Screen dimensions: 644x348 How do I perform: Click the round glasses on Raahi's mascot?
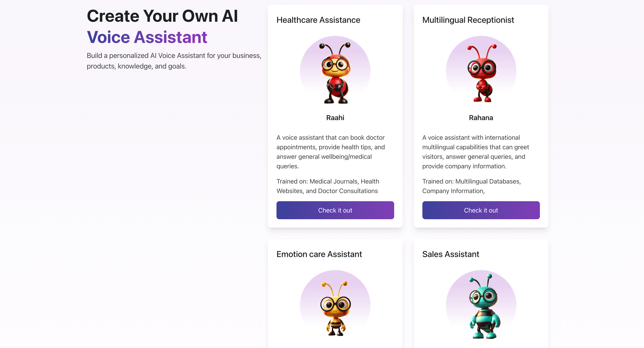click(x=335, y=65)
